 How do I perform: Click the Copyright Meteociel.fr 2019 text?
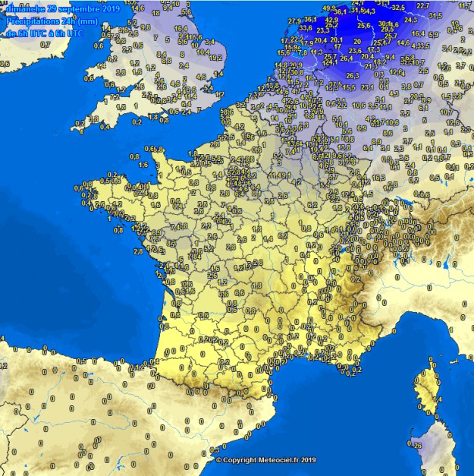tap(265, 460)
